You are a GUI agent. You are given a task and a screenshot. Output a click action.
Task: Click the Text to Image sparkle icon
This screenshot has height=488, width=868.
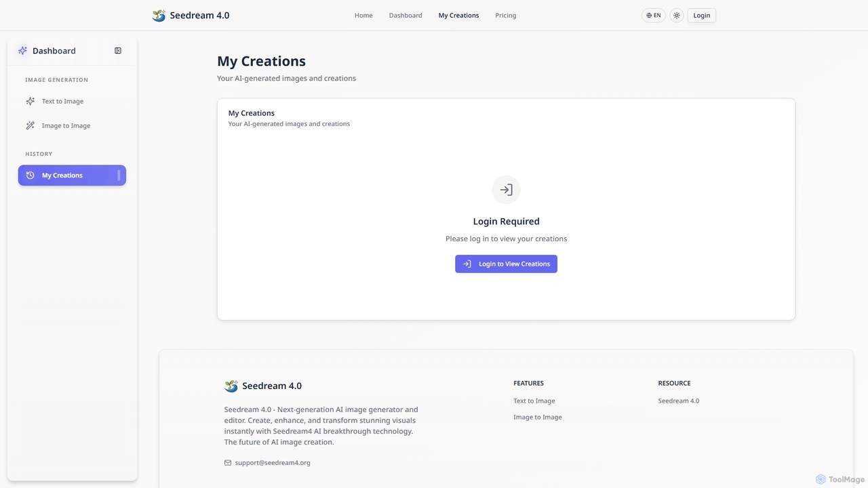coord(30,101)
